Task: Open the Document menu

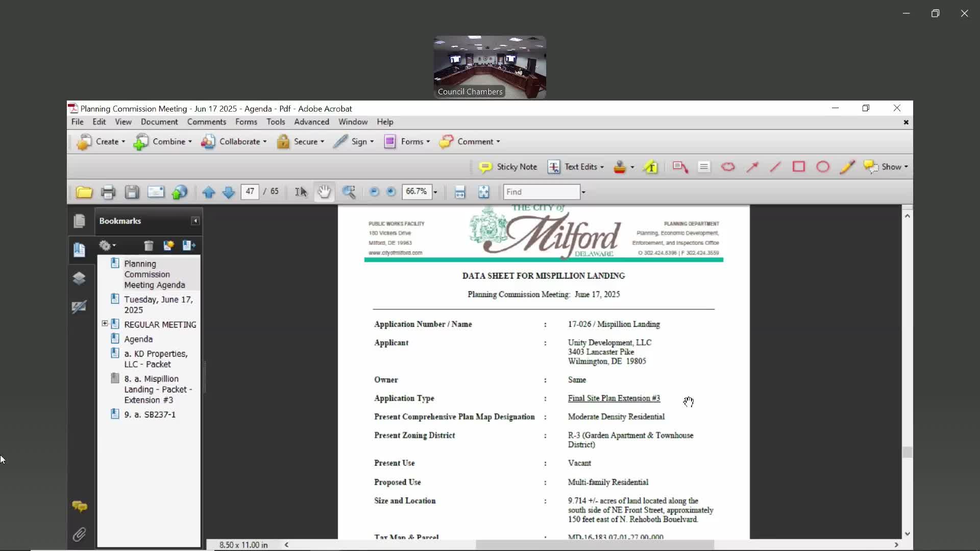Action: click(159, 122)
